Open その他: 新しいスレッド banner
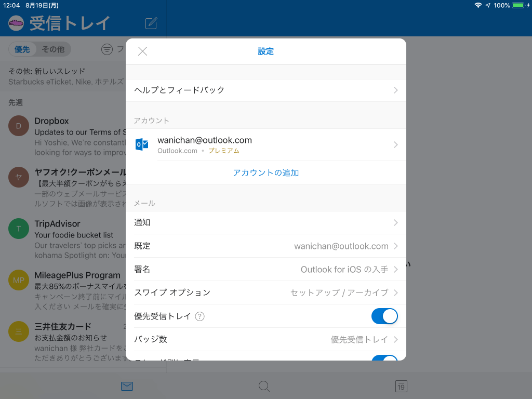The image size is (532, 399). pyautogui.click(x=63, y=76)
